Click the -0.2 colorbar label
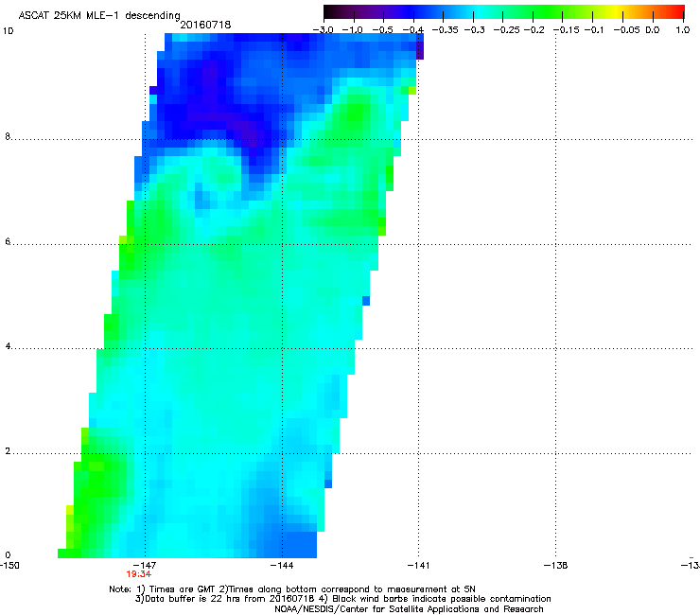Screen dimensions: 700x615 [x=534, y=30]
